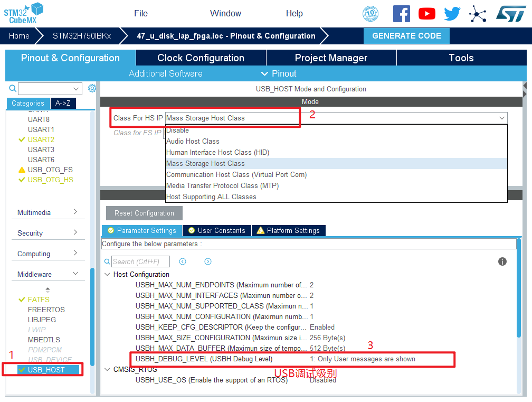Go to previous search result arrow
Viewport: 532px width, 402px height.
click(x=183, y=261)
